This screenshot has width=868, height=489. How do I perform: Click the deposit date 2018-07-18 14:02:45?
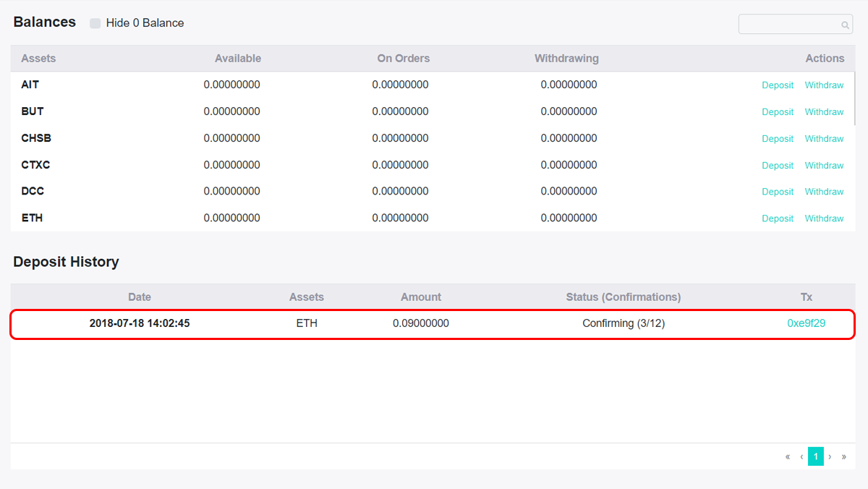point(140,323)
